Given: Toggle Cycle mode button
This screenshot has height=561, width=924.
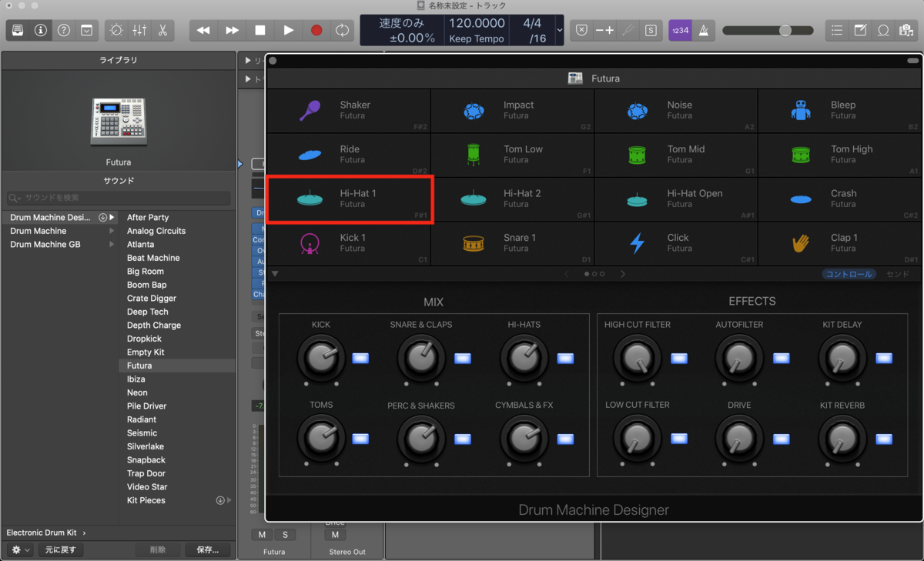Looking at the screenshot, I should point(343,31).
